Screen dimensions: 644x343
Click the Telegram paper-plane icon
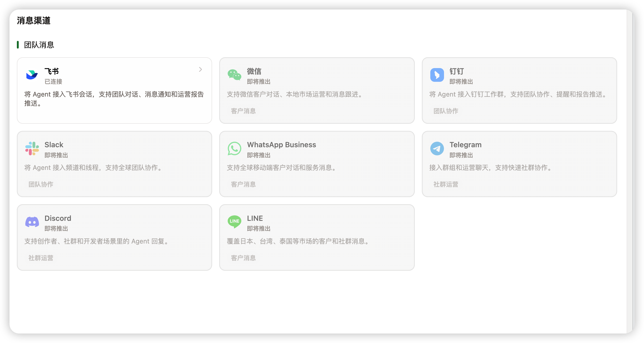(437, 149)
